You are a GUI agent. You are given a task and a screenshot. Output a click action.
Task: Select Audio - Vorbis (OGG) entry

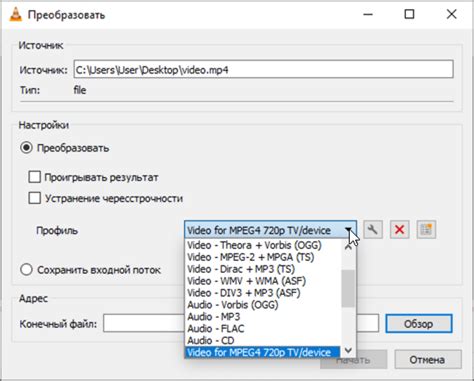(x=263, y=305)
